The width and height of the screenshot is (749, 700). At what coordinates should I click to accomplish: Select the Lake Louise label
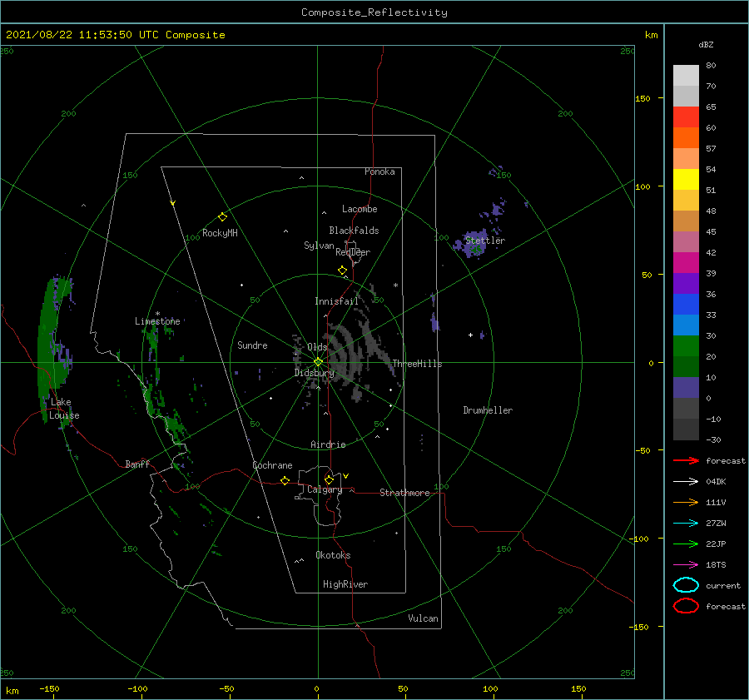click(64, 409)
